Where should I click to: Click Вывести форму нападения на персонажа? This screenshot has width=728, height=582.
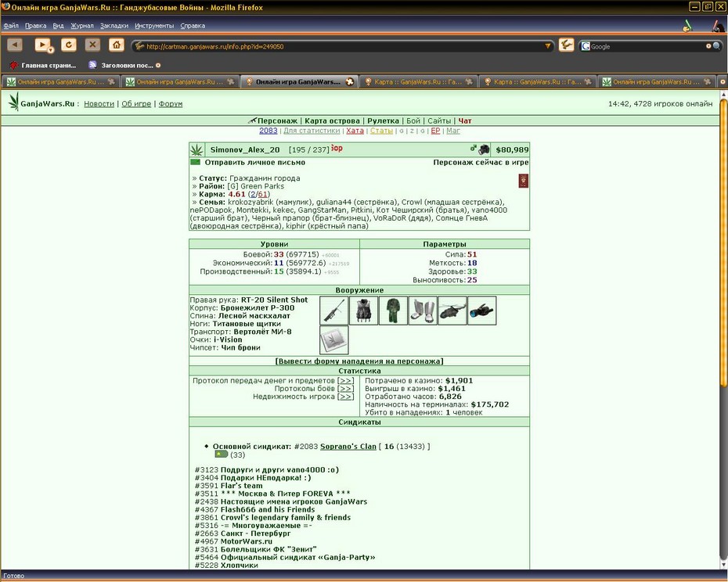click(359, 361)
